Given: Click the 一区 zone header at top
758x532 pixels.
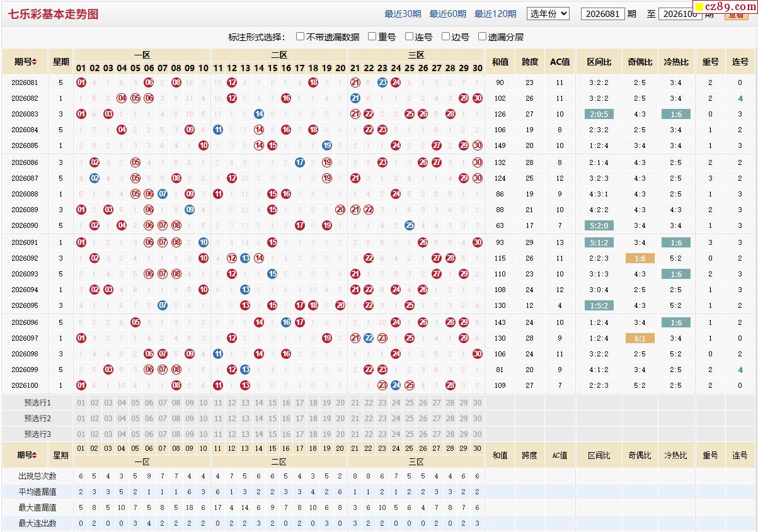Looking at the screenshot, I should tap(142, 55).
